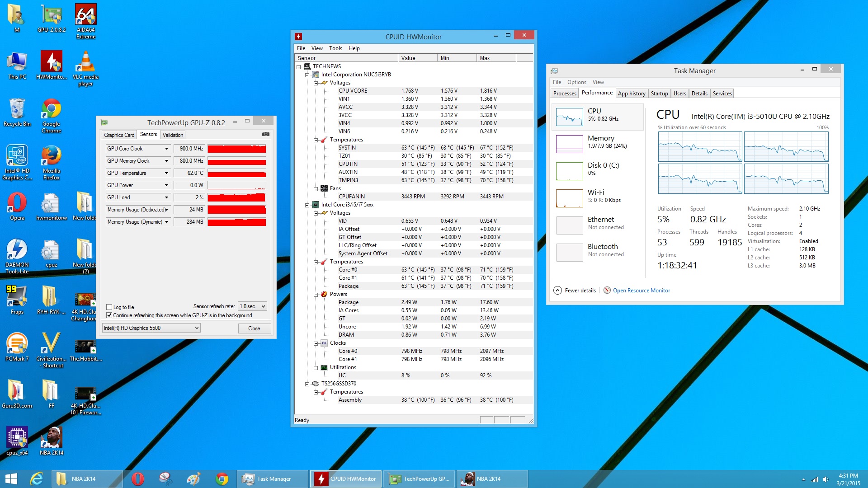This screenshot has width=868, height=488.
Task: Select Memory in Task Manager sidebar
Action: 597,144
